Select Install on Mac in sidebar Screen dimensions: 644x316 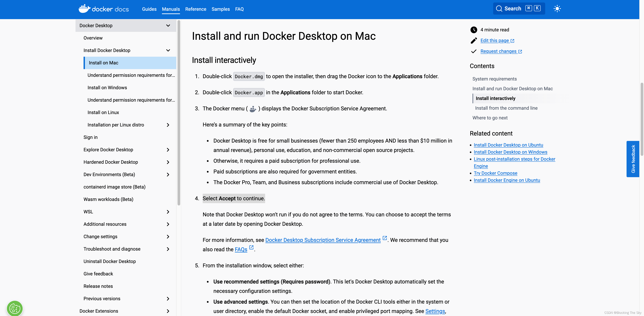pyautogui.click(x=130, y=63)
